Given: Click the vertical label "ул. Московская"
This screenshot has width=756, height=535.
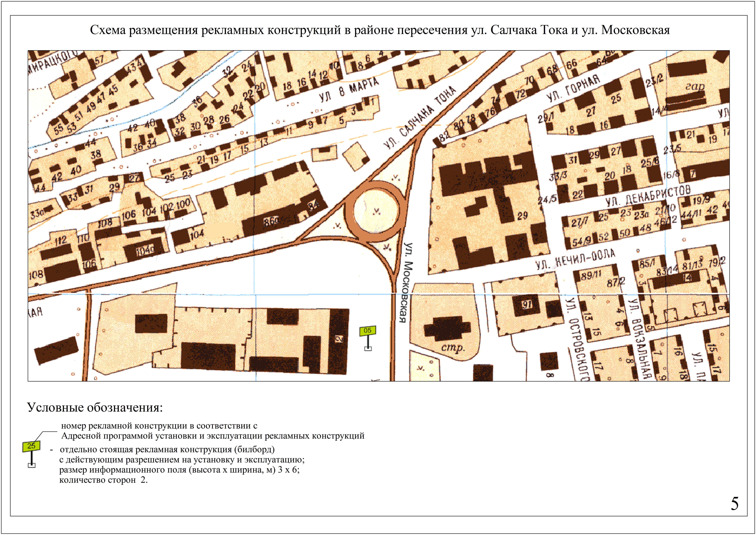Looking at the screenshot, I should coord(406,283).
